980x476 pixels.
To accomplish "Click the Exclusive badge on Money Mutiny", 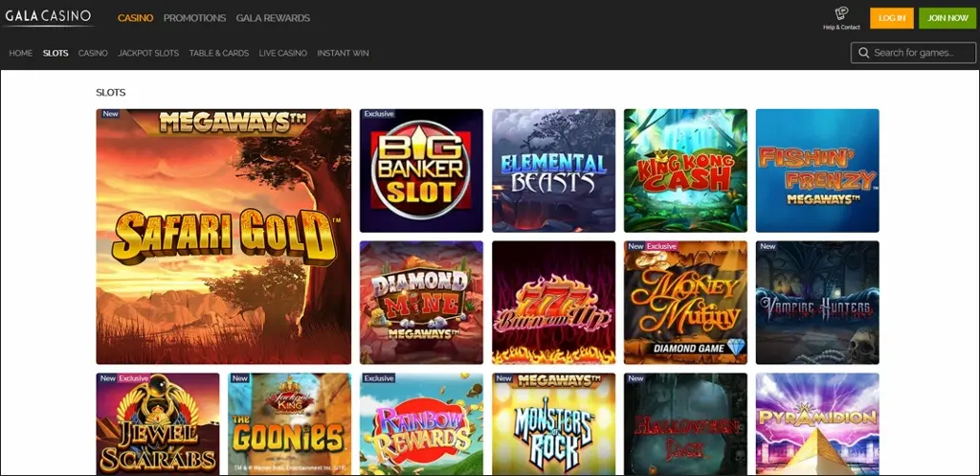I will (x=661, y=246).
